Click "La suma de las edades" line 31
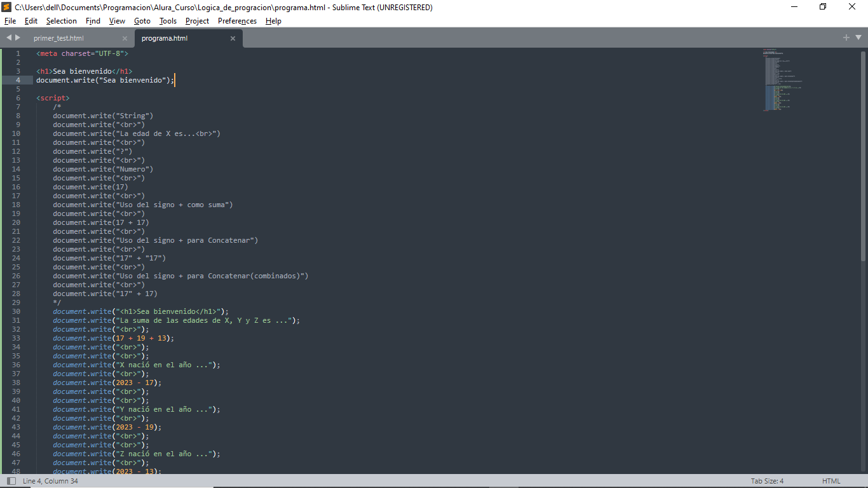Screen dimensions: 868x488 pyautogui.click(x=176, y=320)
